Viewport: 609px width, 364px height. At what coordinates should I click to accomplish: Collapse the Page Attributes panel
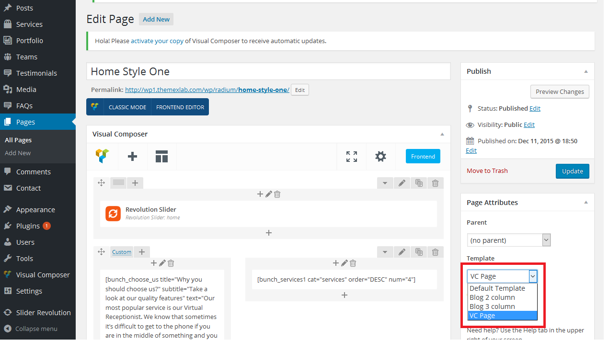(586, 203)
